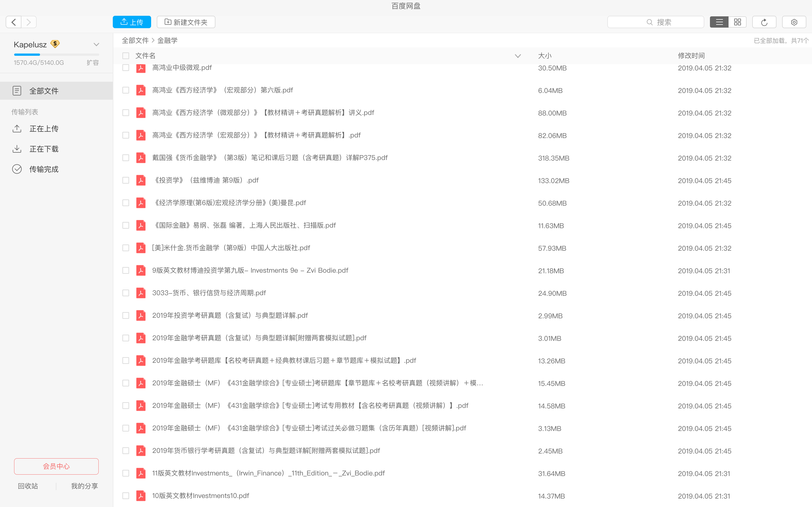Click the 搜索 search field

(x=655, y=22)
